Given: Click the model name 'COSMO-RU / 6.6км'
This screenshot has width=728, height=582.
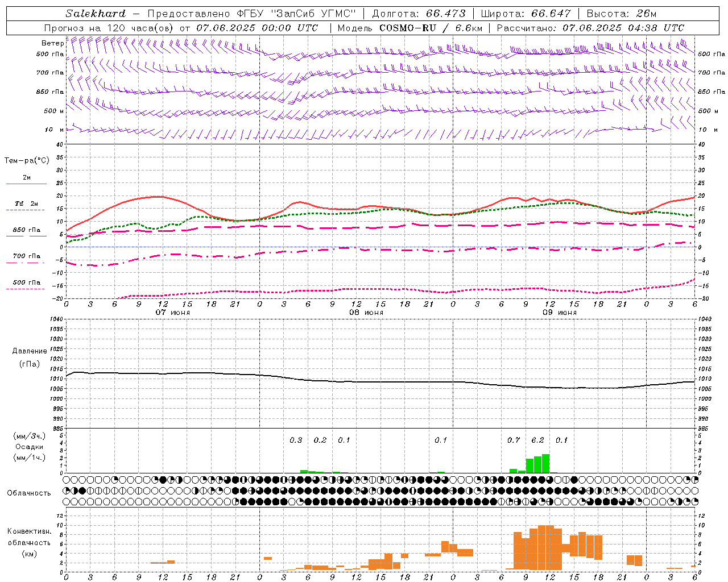Looking at the screenshot, I should [x=431, y=28].
